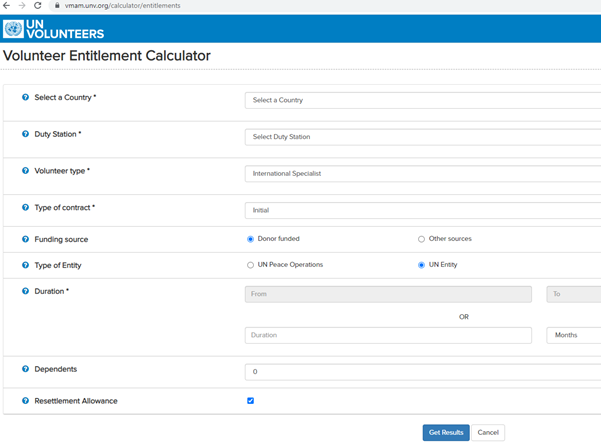Select UN Peace Operations entity type
Image resolution: width=601 pixels, height=445 pixels.
[x=250, y=265]
